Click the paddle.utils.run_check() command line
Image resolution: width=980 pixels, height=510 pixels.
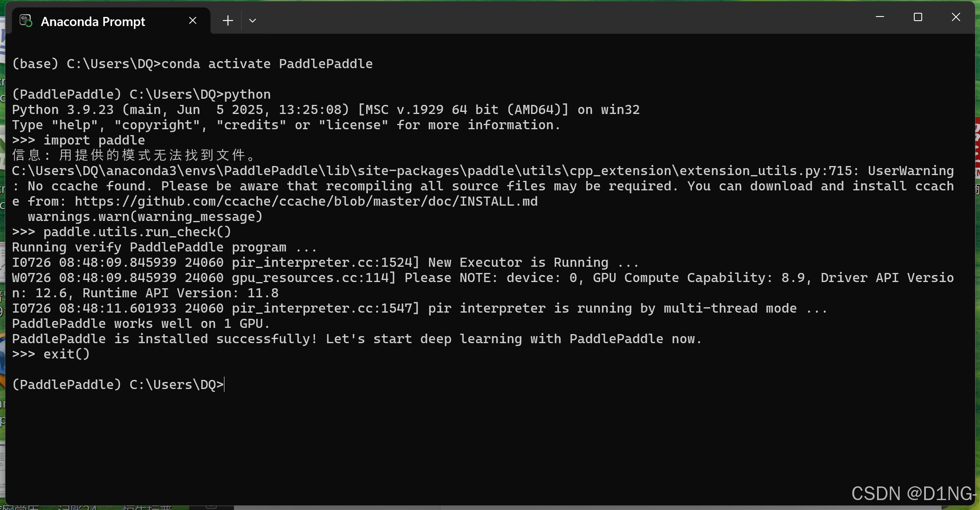click(x=136, y=232)
